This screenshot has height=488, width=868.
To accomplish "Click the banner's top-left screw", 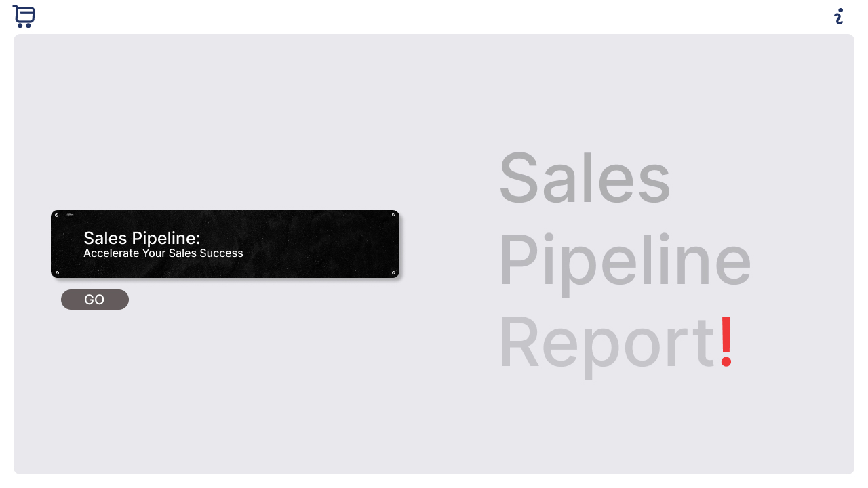I will 57,216.
